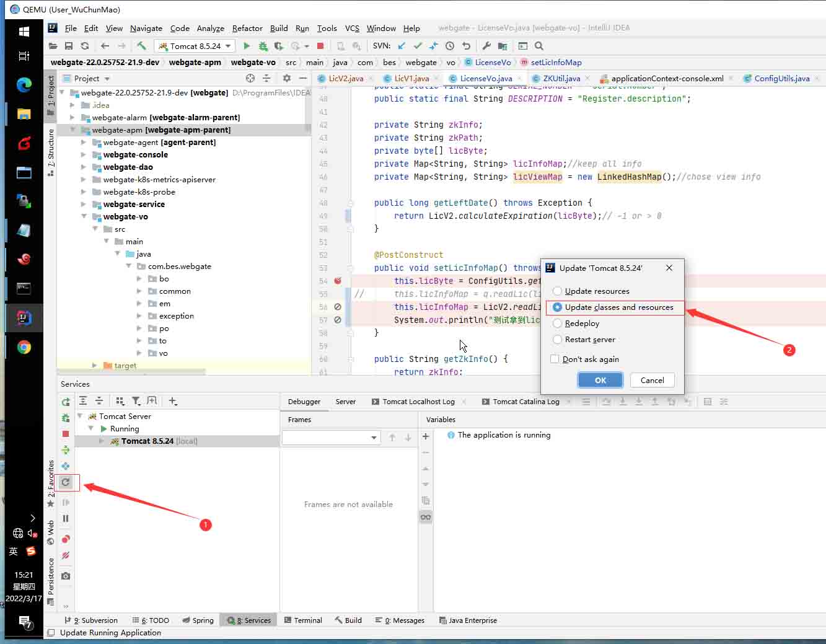Collapse the Tomcat Server node in Services

tap(80, 416)
